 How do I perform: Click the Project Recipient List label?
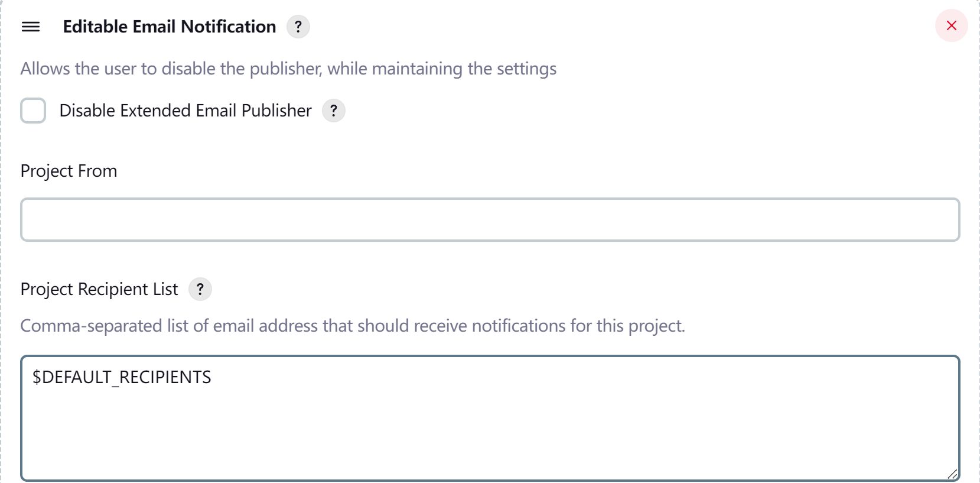coord(99,289)
